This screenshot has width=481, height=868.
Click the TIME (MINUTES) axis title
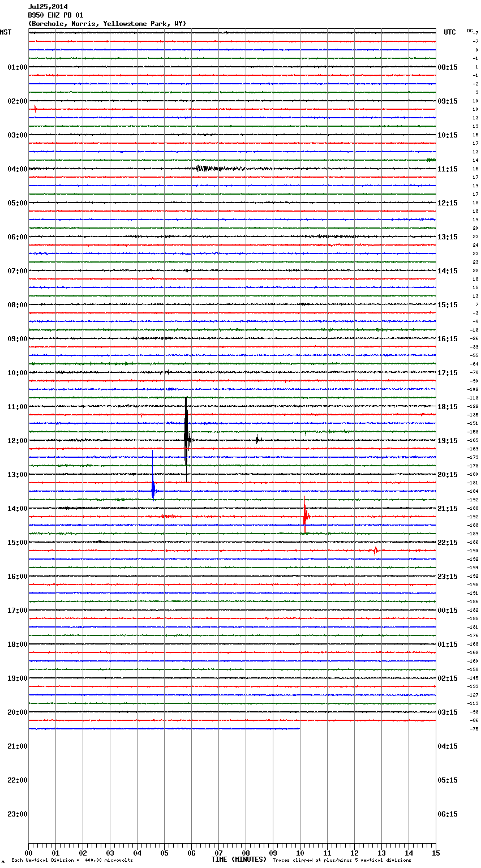239,860
